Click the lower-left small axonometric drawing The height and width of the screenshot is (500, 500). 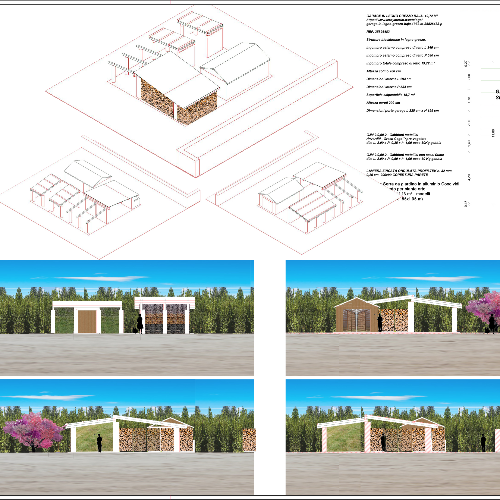tap(100, 198)
